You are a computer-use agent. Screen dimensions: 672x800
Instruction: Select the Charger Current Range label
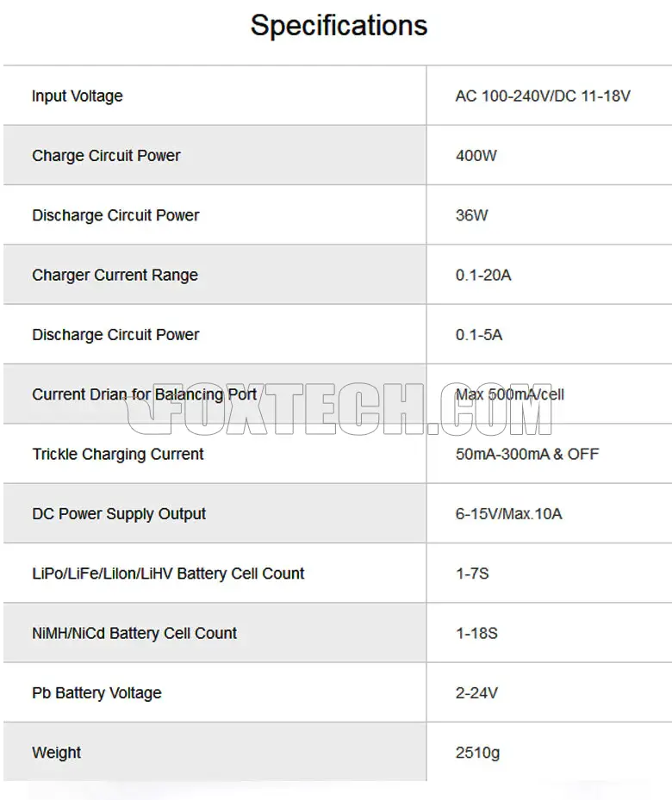click(x=115, y=276)
